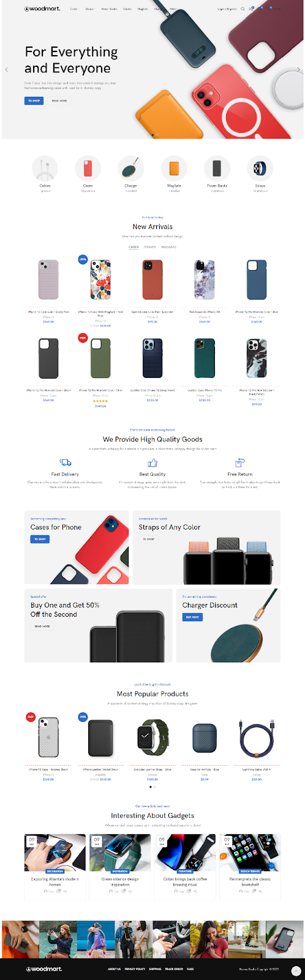Open the search icon in header

[243, 9]
